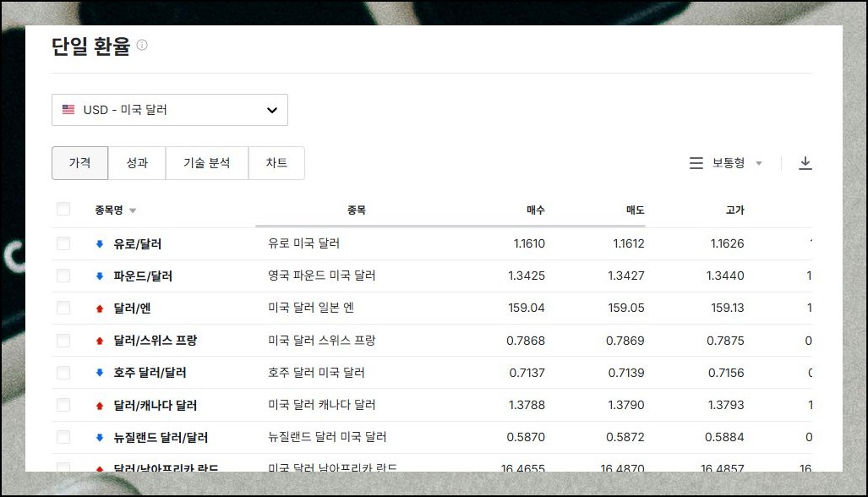The width and height of the screenshot is (868, 497).
Task: Click the 미국 달러 스위스 프랑 description cell
Action: click(322, 340)
